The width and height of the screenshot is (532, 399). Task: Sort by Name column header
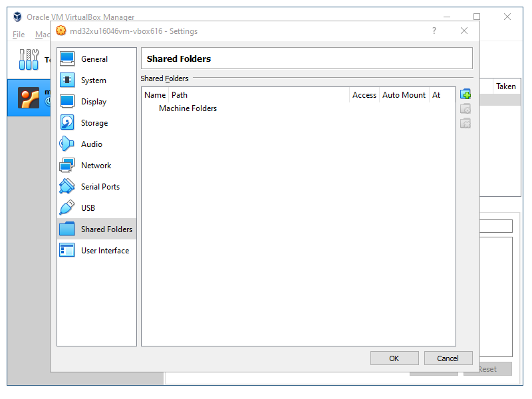coord(155,95)
